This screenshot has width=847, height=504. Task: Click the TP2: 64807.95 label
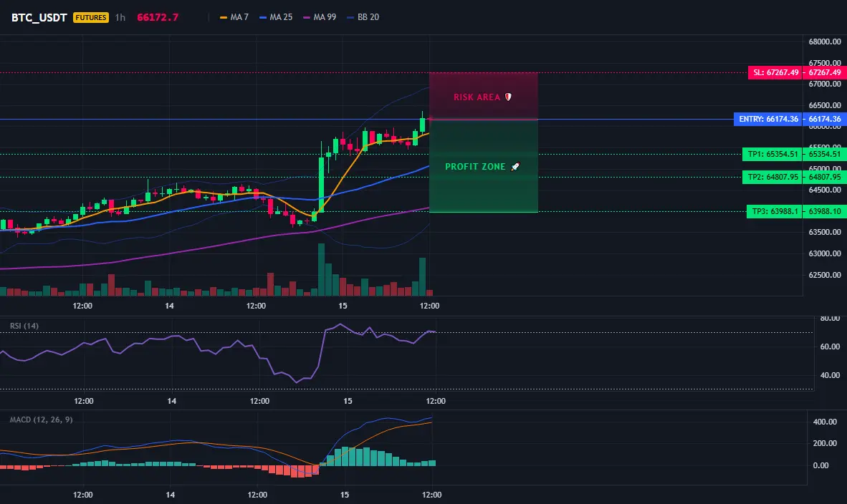tap(772, 176)
